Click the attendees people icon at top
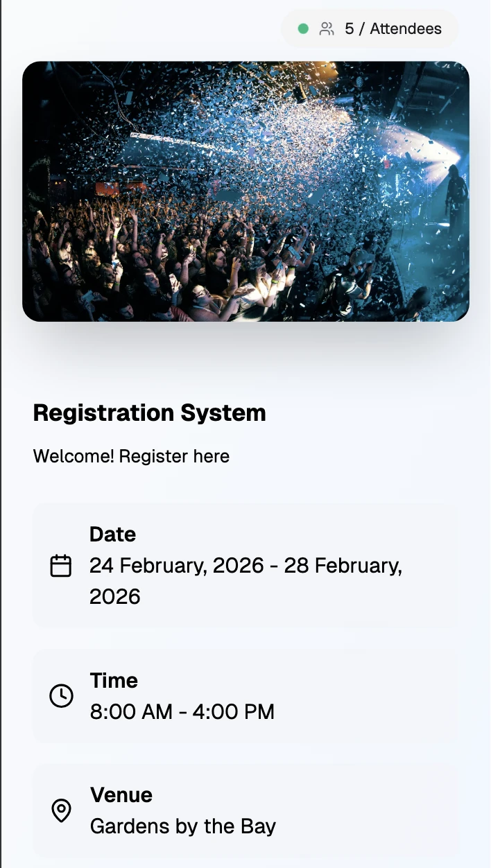This screenshot has height=868, width=491. point(326,28)
